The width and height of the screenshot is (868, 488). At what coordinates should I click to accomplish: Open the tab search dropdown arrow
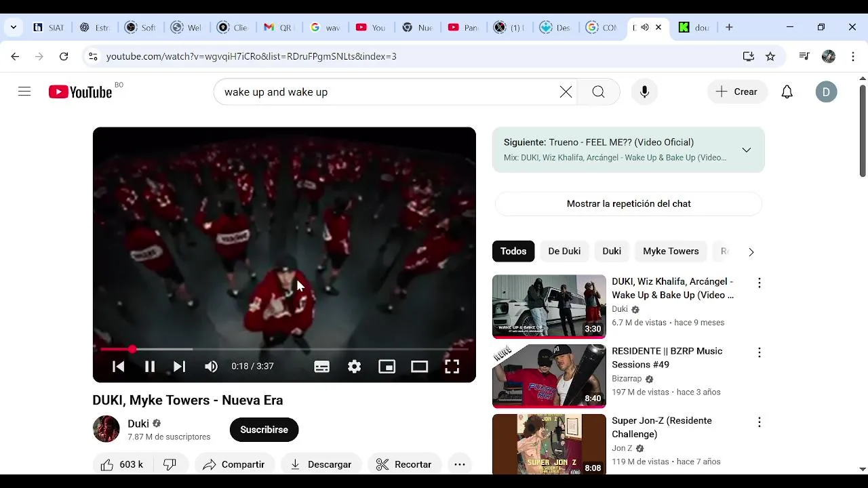tap(13, 27)
